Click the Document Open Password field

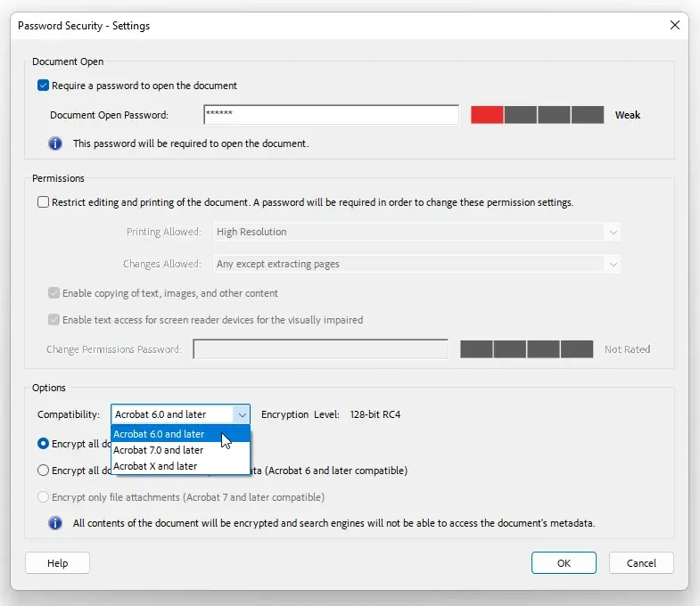pos(331,115)
